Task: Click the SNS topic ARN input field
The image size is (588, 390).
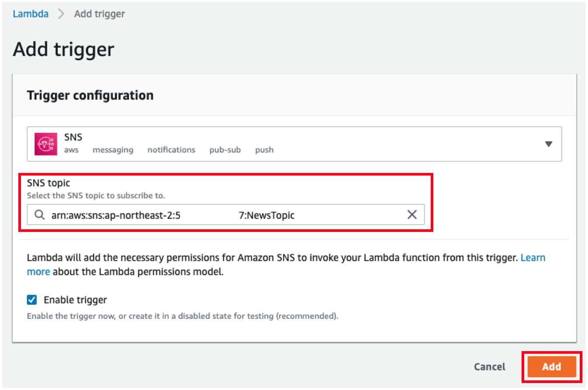Action: [x=225, y=214]
